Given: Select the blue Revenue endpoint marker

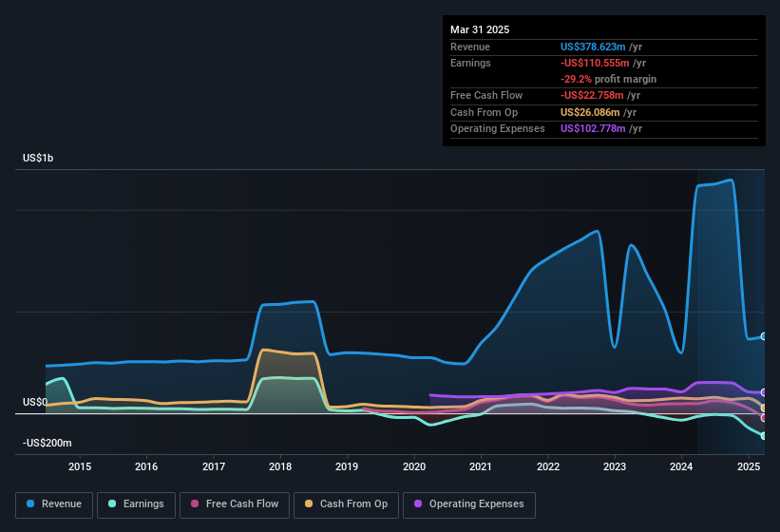Looking at the screenshot, I should 764,336.
